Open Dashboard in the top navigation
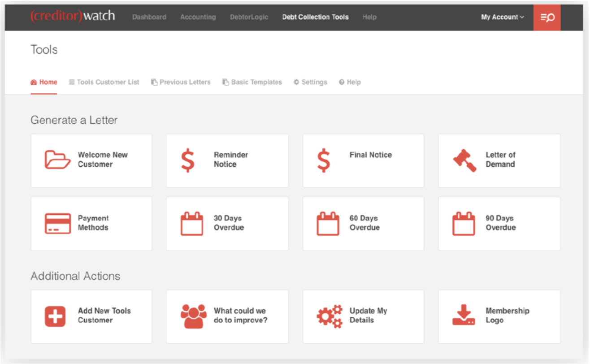This screenshot has width=590, height=364. [x=149, y=17]
